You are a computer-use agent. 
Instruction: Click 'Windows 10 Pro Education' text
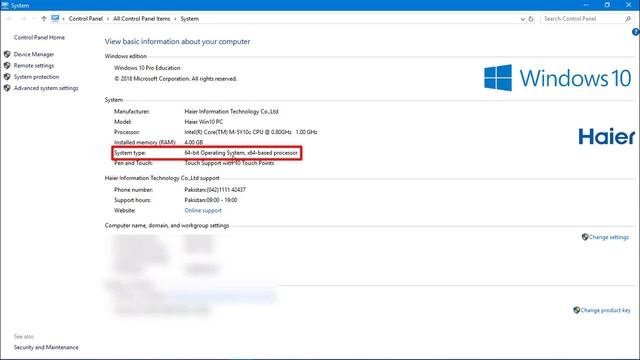tap(147, 68)
